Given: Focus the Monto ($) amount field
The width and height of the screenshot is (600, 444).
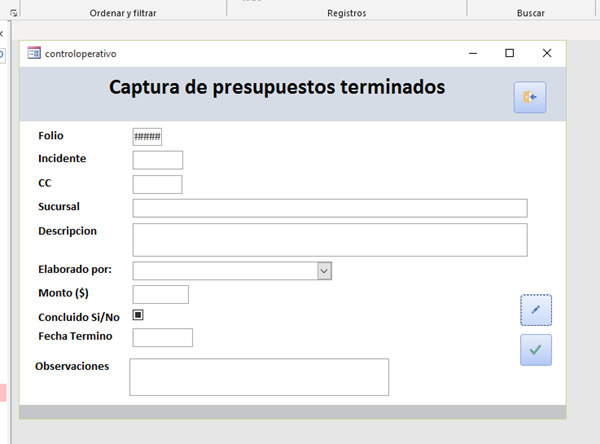Looking at the screenshot, I should (x=160, y=294).
